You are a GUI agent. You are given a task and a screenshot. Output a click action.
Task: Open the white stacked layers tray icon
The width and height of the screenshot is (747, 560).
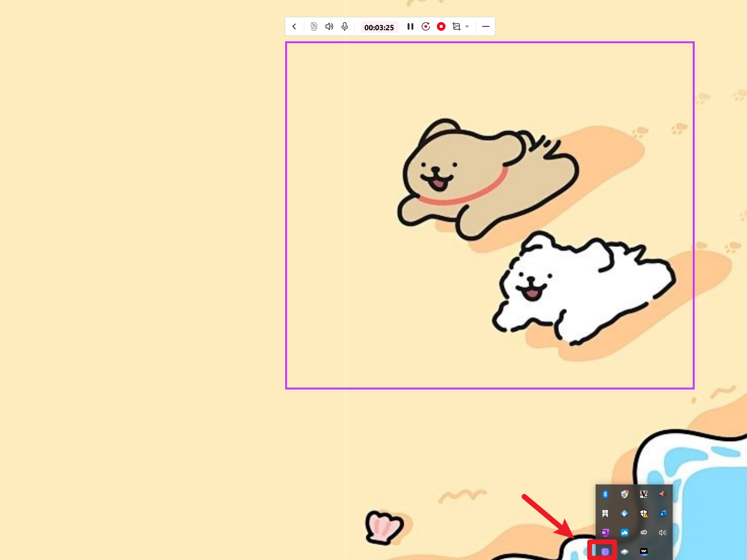click(x=625, y=552)
